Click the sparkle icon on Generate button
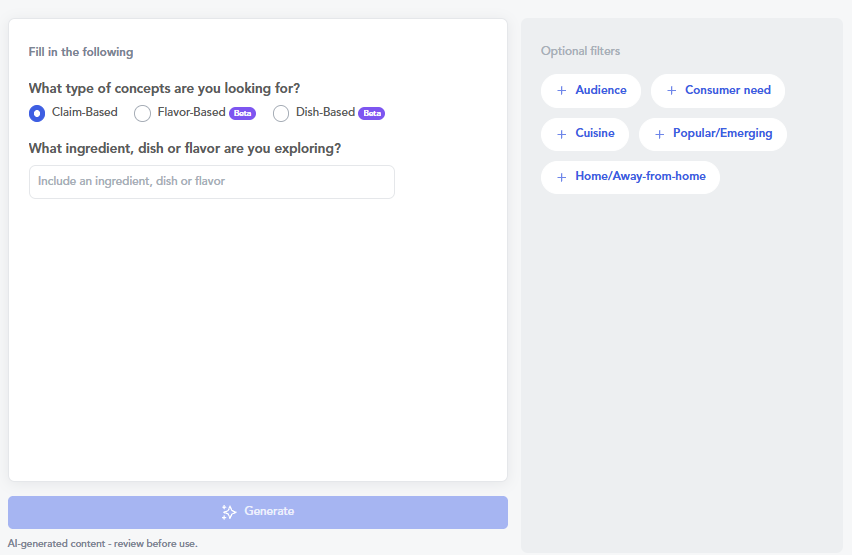 [x=229, y=512]
